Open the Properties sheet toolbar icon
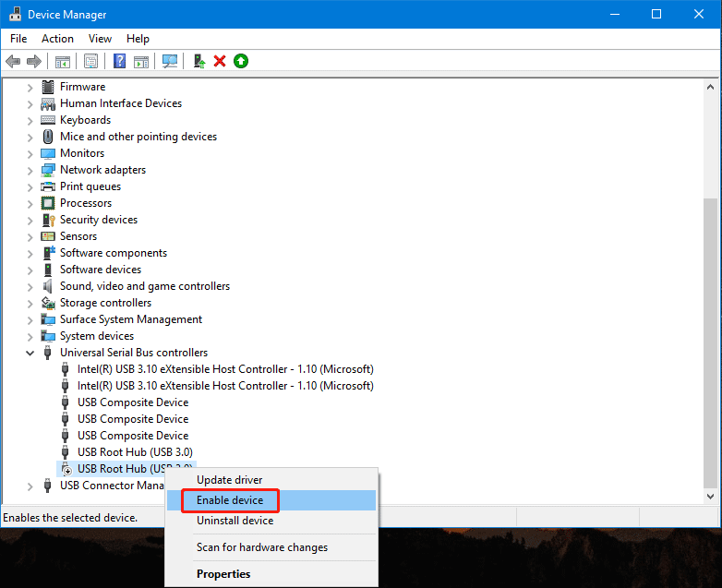 click(x=90, y=61)
